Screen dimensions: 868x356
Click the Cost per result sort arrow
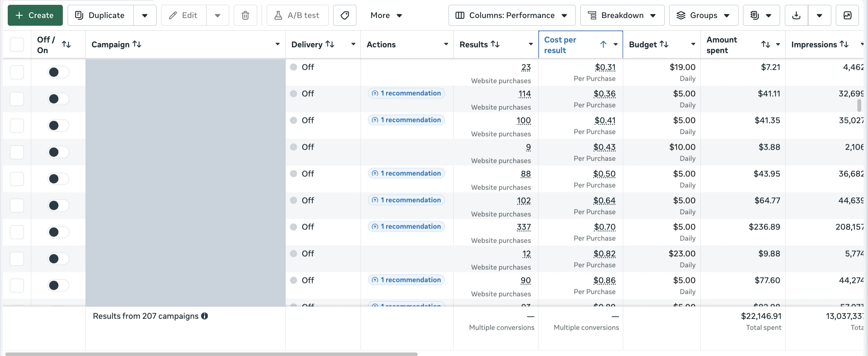[x=603, y=44]
